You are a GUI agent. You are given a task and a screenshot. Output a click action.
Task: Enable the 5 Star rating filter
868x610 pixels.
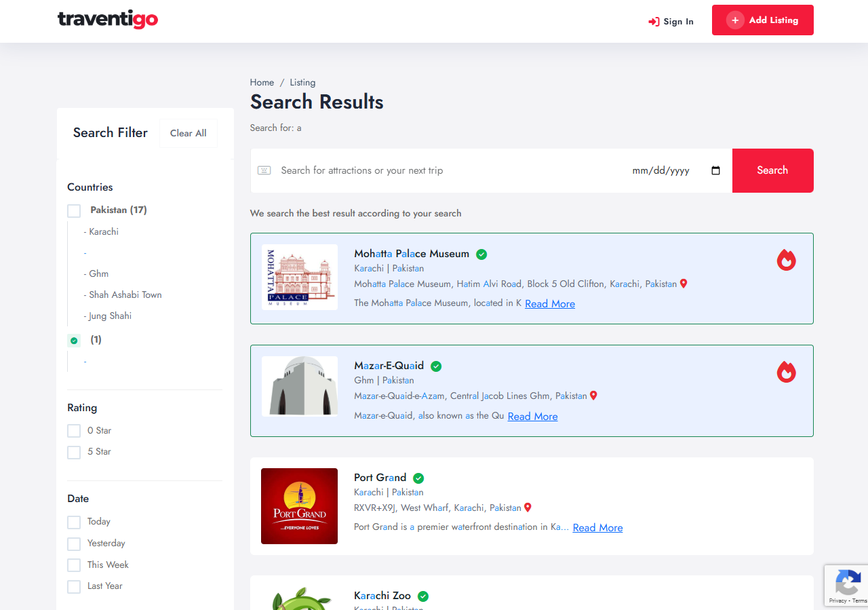(74, 452)
